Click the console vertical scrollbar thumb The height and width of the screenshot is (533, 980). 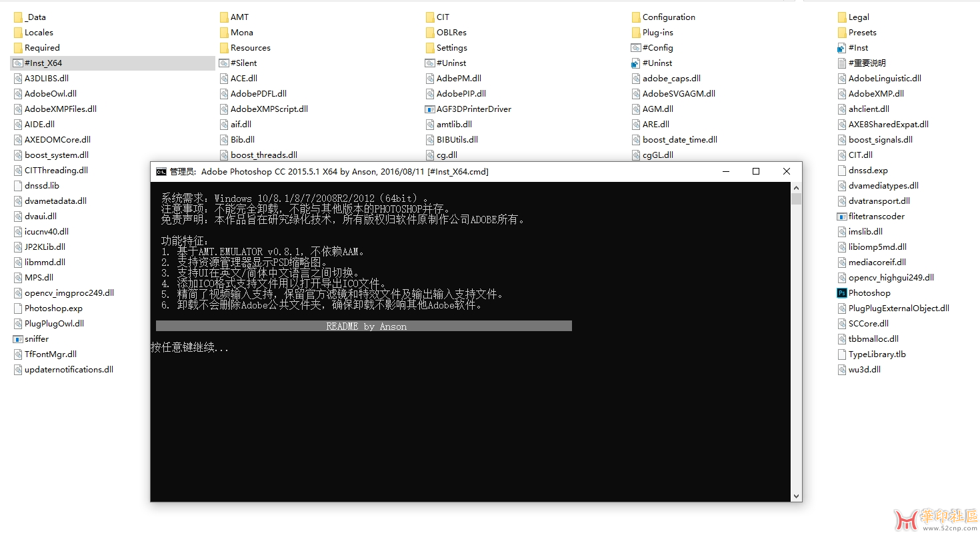coord(796,199)
